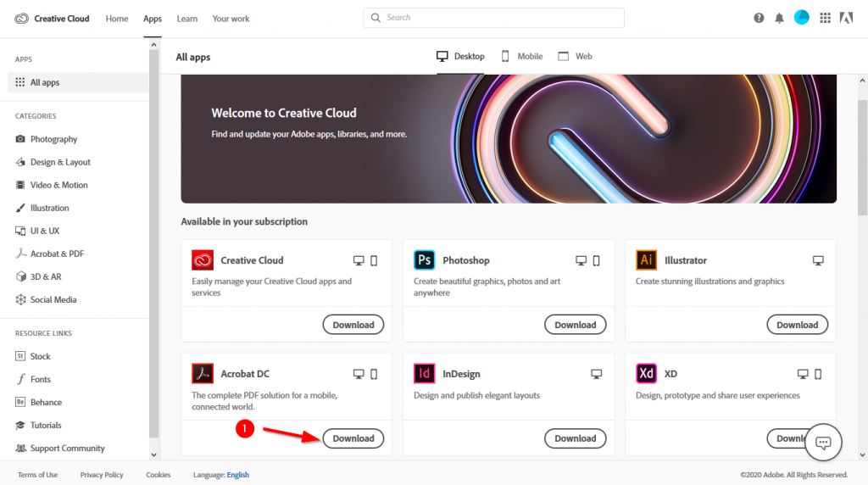The height and width of the screenshot is (485, 868).
Task: Select Photography category in sidebar
Action: point(53,139)
